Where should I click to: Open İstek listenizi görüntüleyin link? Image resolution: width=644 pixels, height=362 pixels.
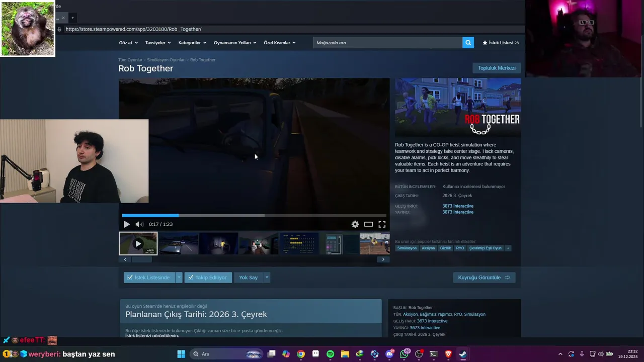tap(152, 336)
